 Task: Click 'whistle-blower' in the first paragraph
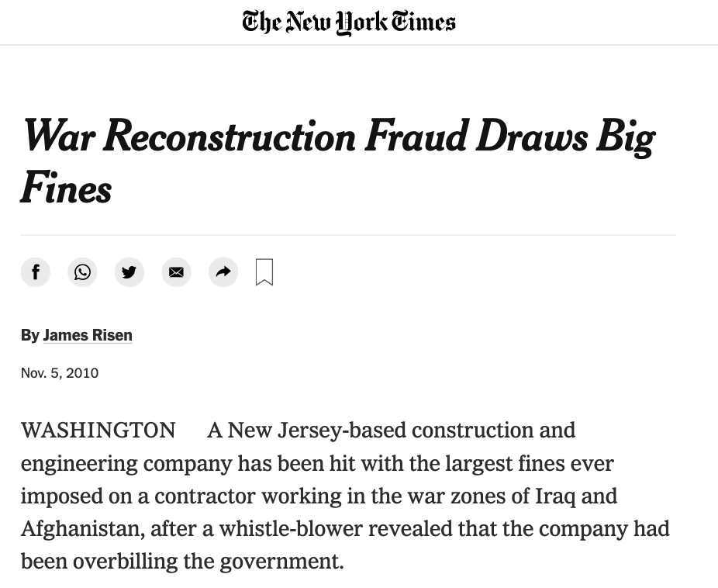291,528
